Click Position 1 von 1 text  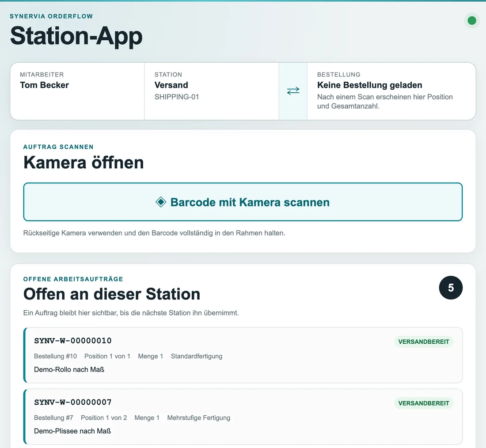pos(107,356)
